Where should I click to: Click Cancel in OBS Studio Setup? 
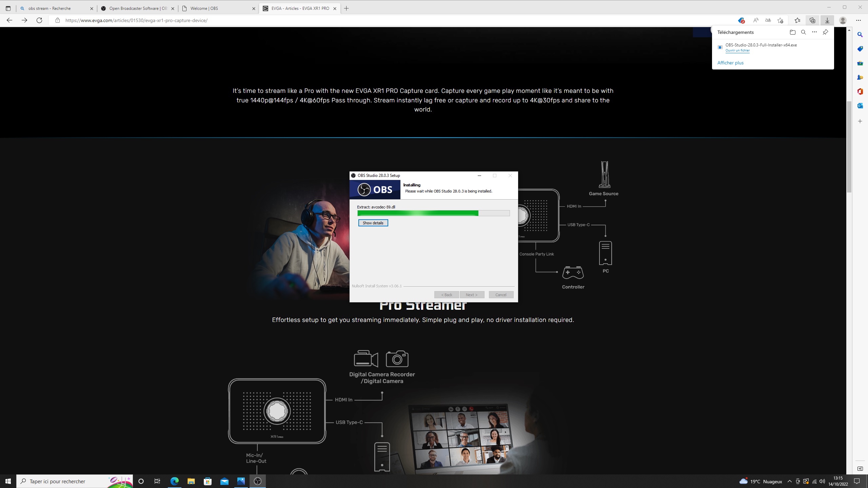point(501,294)
